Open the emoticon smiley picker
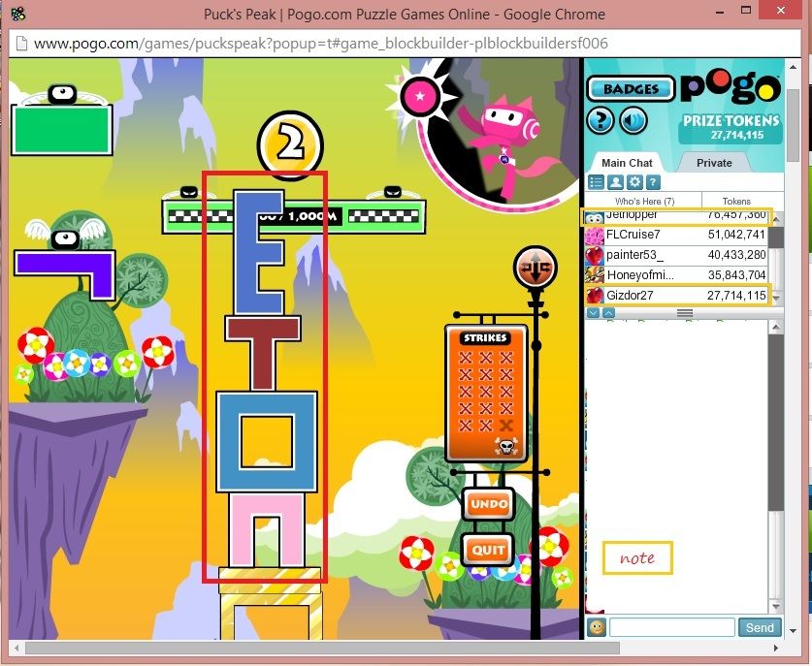 (x=597, y=627)
